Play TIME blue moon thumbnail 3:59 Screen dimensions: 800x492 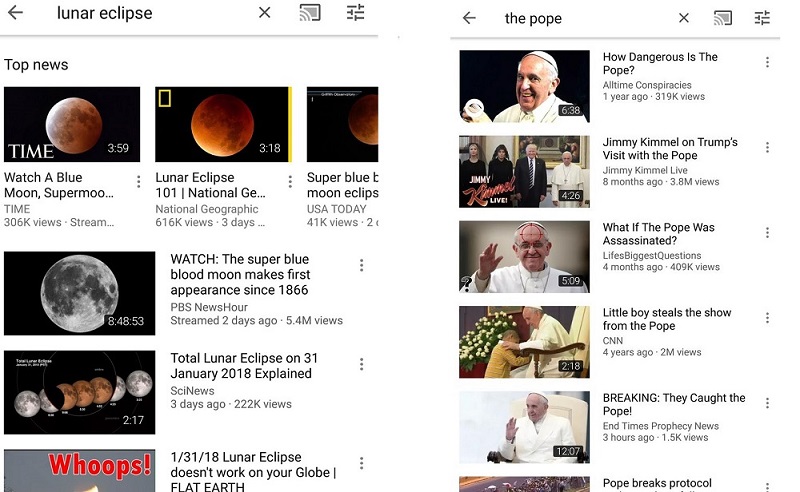72,125
